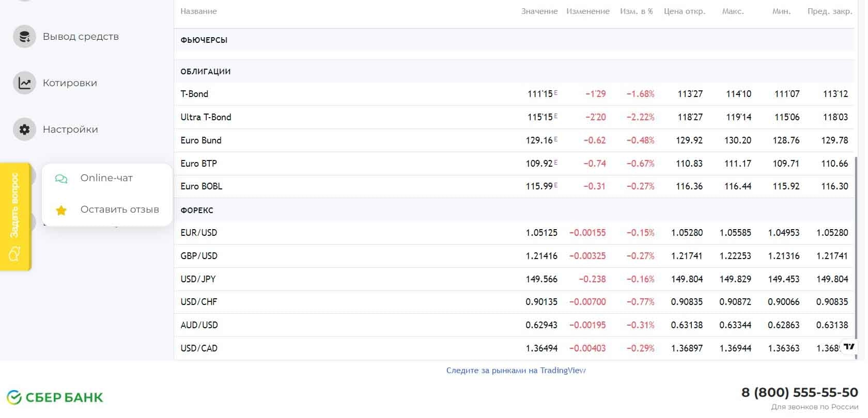Image resolution: width=868 pixels, height=418 pixels.
Task: Click the Название column header
Action: (x=198, y=11)
